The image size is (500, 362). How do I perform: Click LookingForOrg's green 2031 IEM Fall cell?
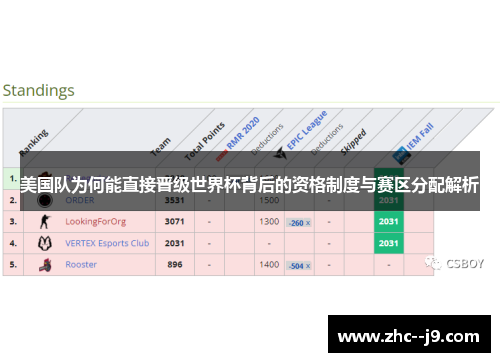pos(389,222)
